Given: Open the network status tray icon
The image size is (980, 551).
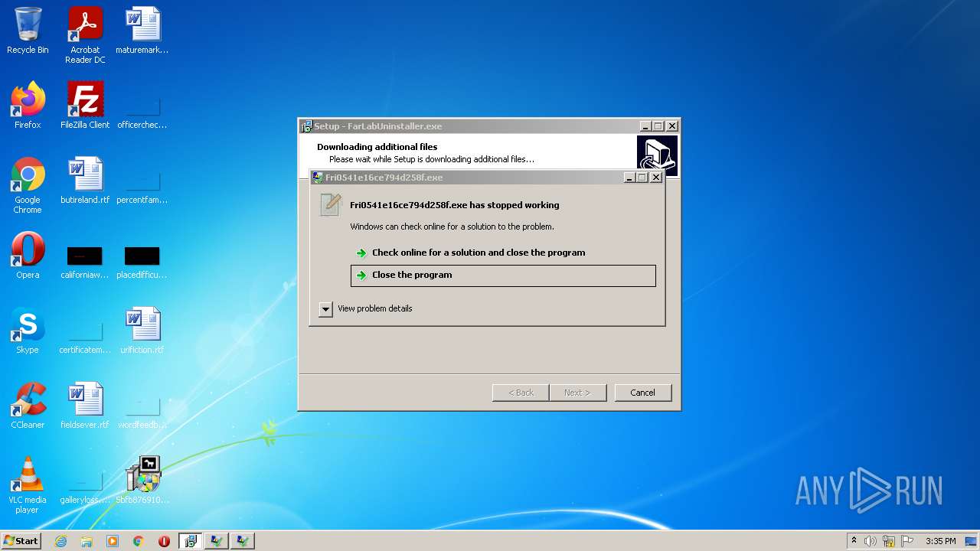Looking at the screenshot, I should (889, 541).
